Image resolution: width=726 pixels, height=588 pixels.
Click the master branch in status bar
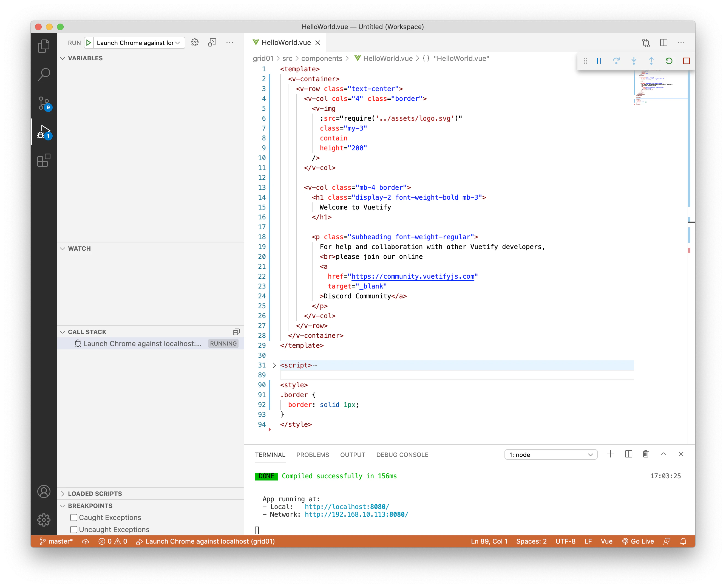[x=56, y=541]
